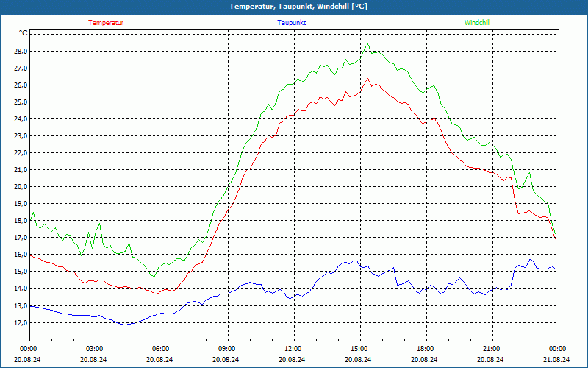Click the 24,0 y-axis value
Screen dimensions: 588x368
(x=21, y=118)
